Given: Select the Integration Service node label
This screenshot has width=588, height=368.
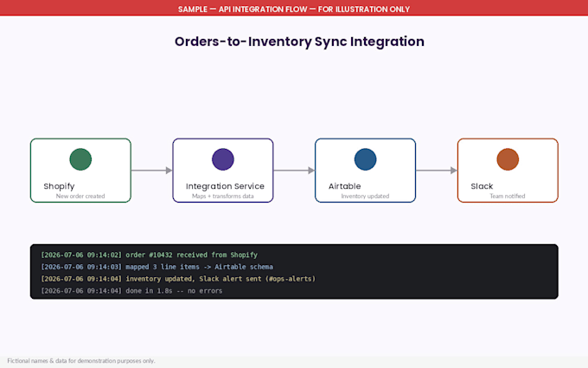Looking at the screenshot, I should [225, 186].
